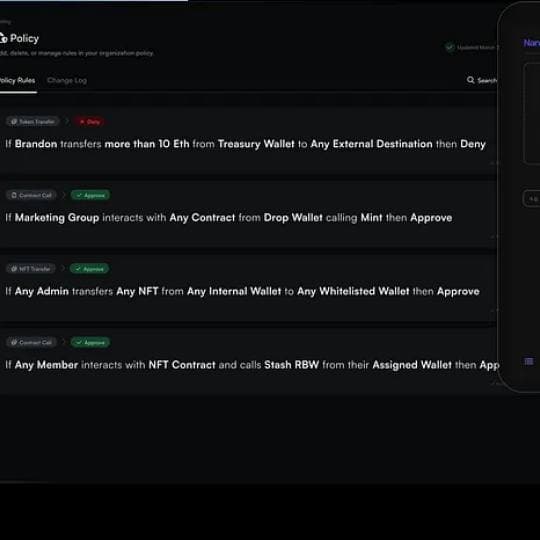Image resolution: width=540 pixels, height=540 pixels.
Task: Click bold 'Approve' ending Any Admin rule
Action: 458,291
